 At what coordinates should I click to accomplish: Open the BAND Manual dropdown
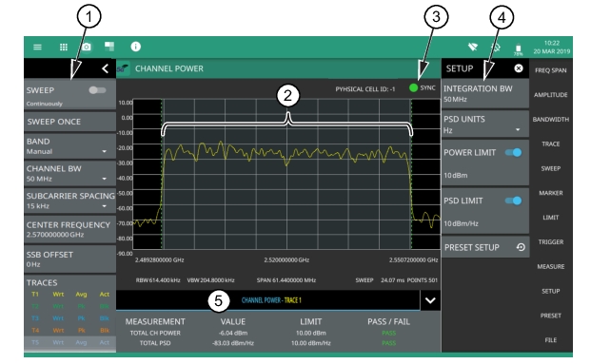pos(69,146)
